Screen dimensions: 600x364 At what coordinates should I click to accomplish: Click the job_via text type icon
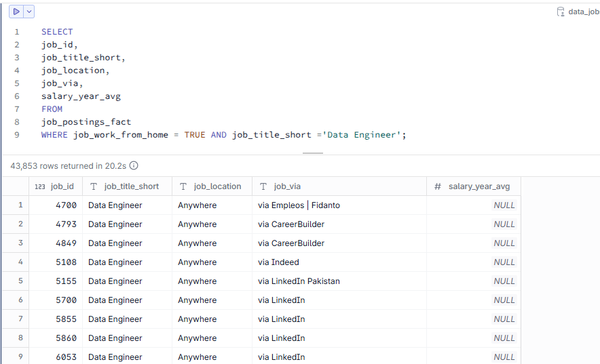[263, 186]
